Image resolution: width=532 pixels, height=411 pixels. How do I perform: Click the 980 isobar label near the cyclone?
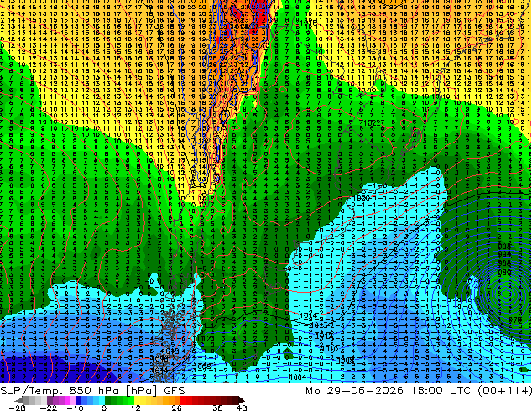[x=504, y=272]
